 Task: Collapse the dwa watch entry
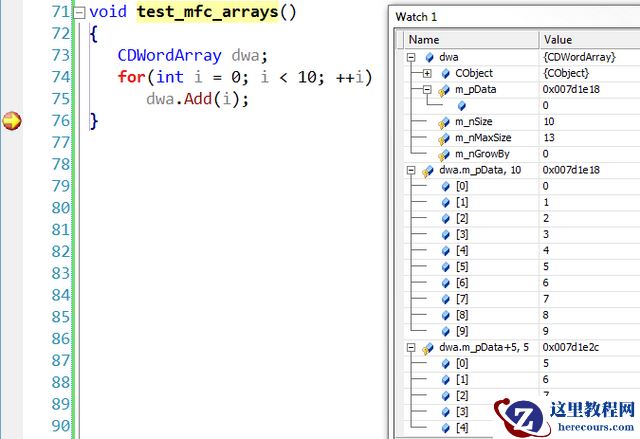click(411, 57)
